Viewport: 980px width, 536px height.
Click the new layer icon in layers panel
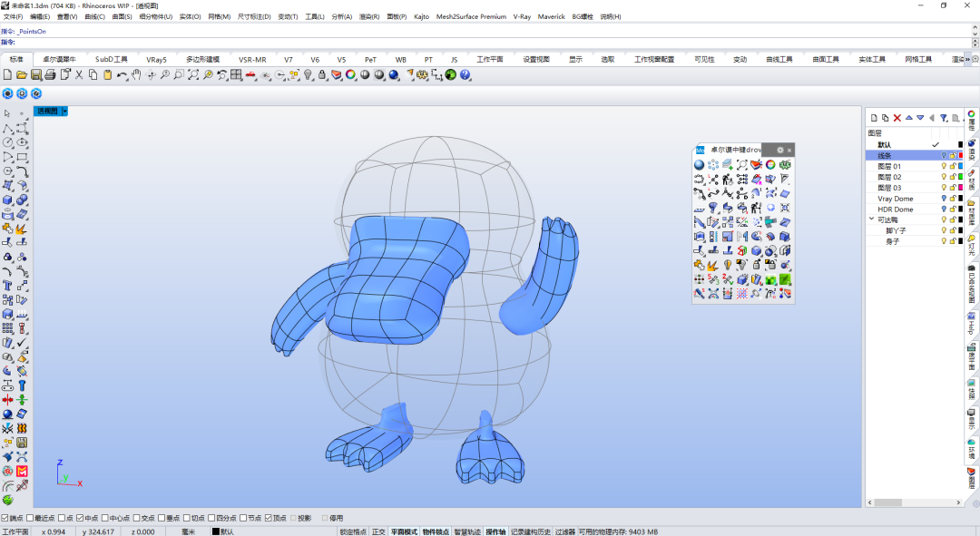874,118
